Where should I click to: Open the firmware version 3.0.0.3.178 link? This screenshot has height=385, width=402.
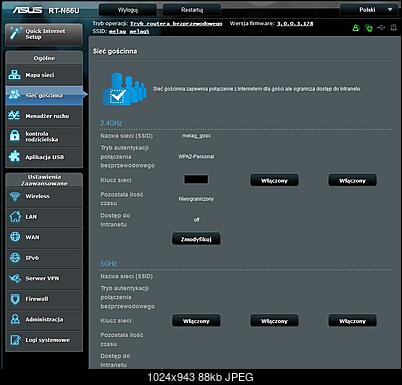[x=295, y=24]
